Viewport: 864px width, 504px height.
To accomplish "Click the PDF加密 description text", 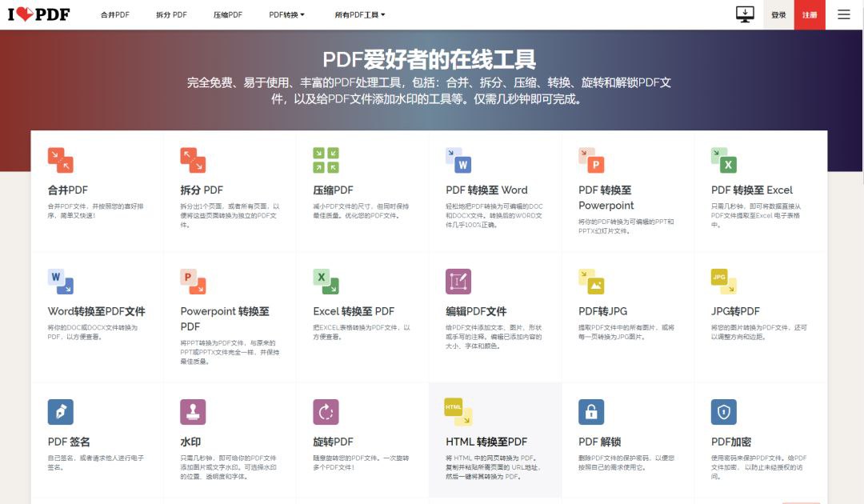I will coord(758,467).
